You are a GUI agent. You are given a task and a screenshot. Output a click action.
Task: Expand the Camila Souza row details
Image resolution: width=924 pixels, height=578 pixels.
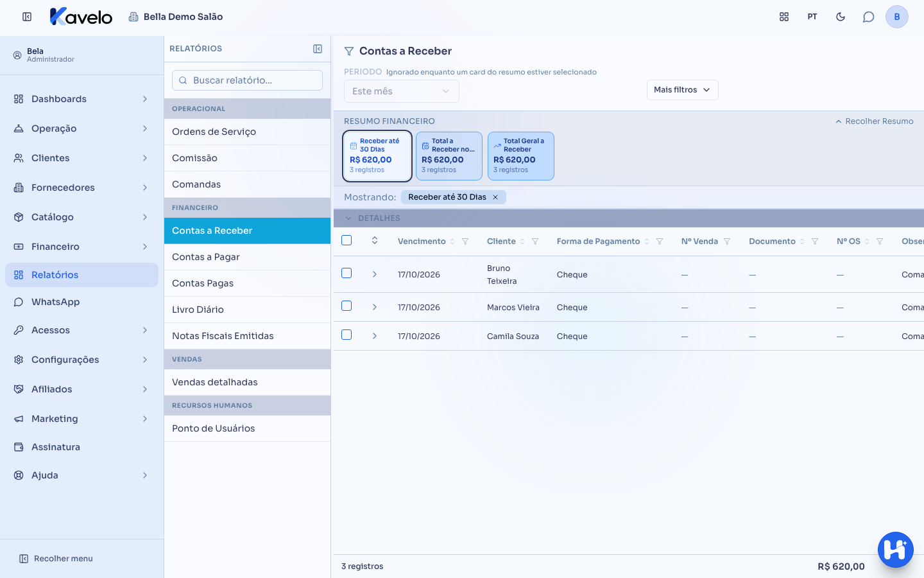point(375,336)
